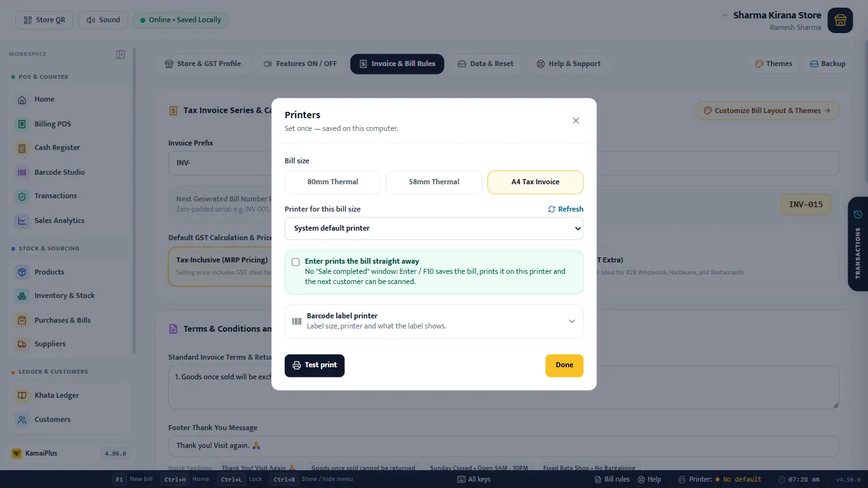
Task: Switch to Features ON / OFF tab
Action: [x=300, y=64]
